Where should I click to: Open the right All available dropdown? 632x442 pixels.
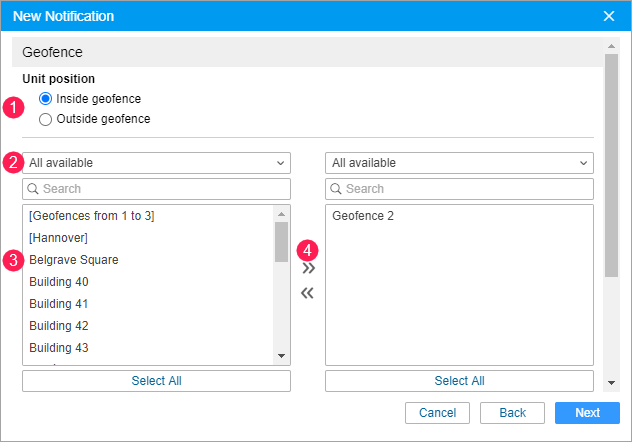pyautogui.click(x=459, y=163)
